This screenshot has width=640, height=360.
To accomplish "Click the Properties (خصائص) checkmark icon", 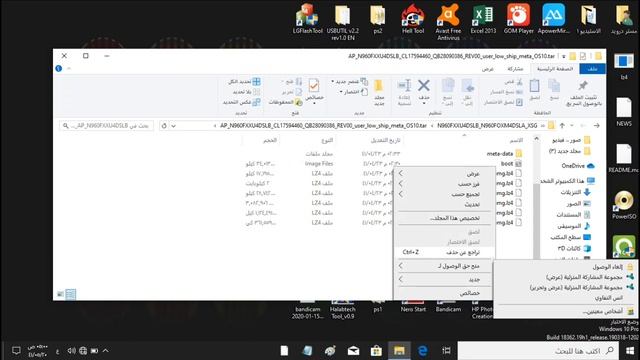I will tap(314, 86).
